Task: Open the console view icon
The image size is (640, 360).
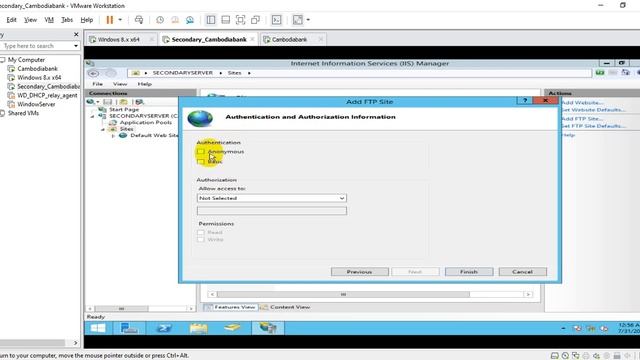Action: 276,20
